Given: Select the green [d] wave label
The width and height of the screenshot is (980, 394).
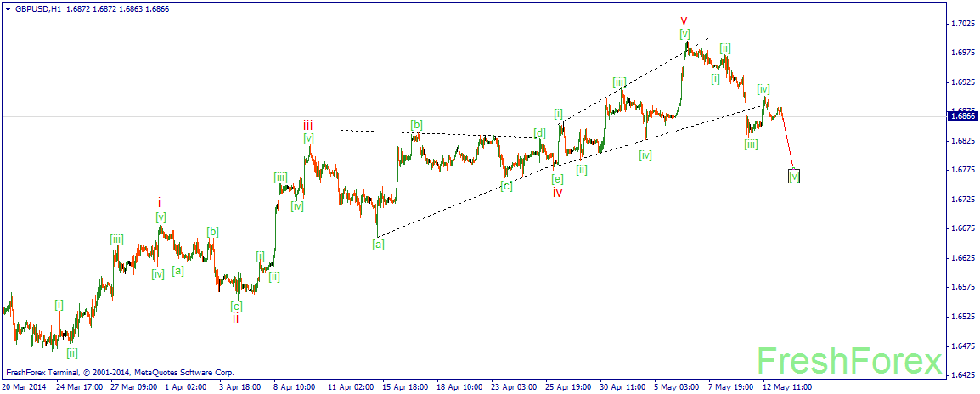Looking at the screenshot, I should pos(539,132).
